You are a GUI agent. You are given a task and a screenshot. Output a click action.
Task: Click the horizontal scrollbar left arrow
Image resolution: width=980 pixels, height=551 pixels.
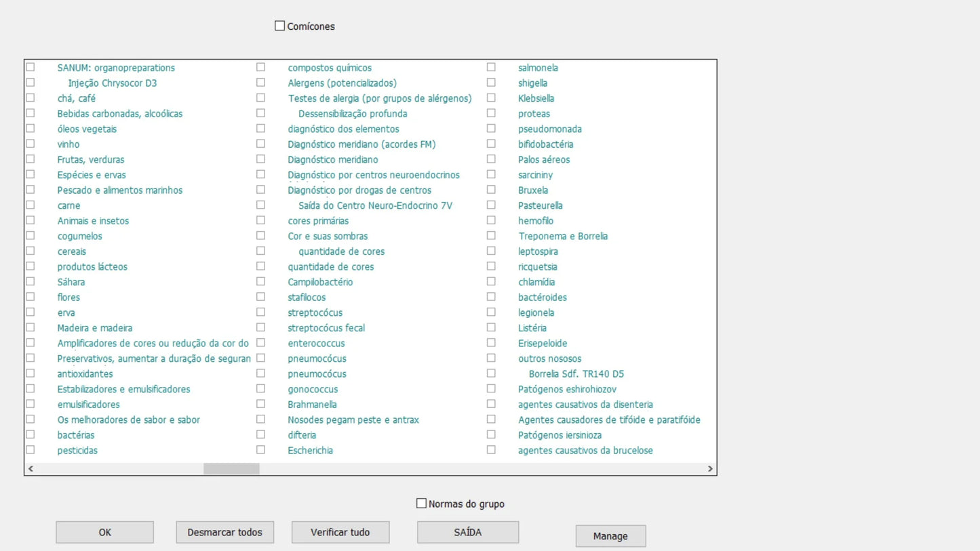click(x=31, y=468)
